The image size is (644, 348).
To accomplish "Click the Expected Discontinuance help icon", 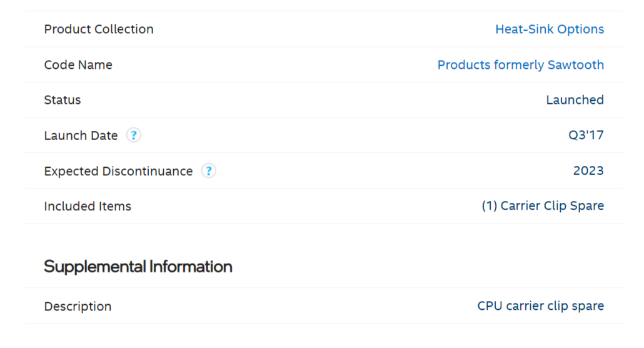I will [x=209, y=171].
